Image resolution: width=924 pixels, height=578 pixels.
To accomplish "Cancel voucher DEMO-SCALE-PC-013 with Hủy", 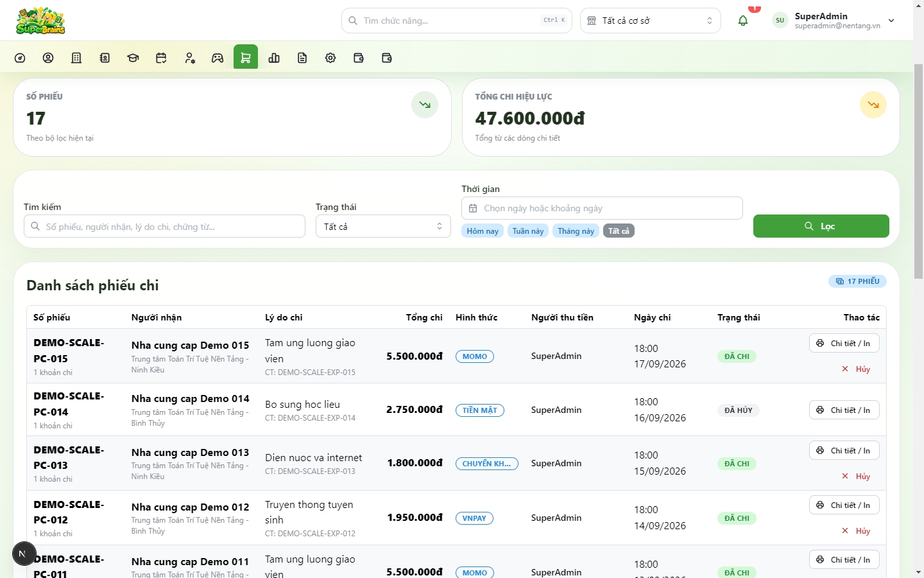I will pyautogui.click(x=856, y=477).
